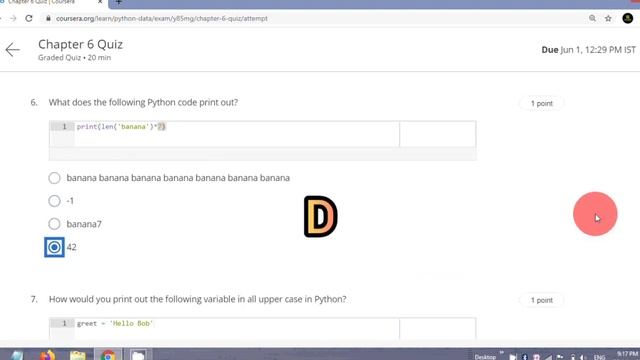Click the ENG language indicator in tray
The height and width of the screenshot is (360, 640).
pos(599,357)
